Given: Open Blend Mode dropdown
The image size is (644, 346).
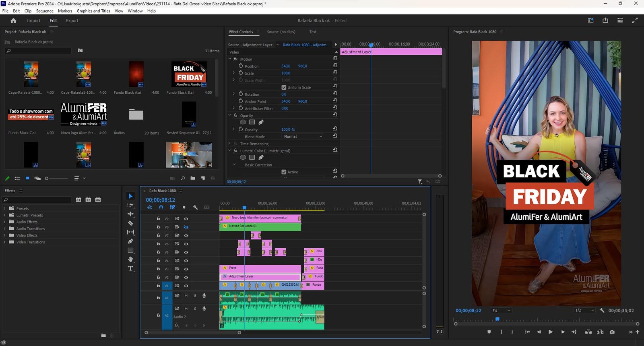Looking at the screenshot, I should click(x=303, y=136).
